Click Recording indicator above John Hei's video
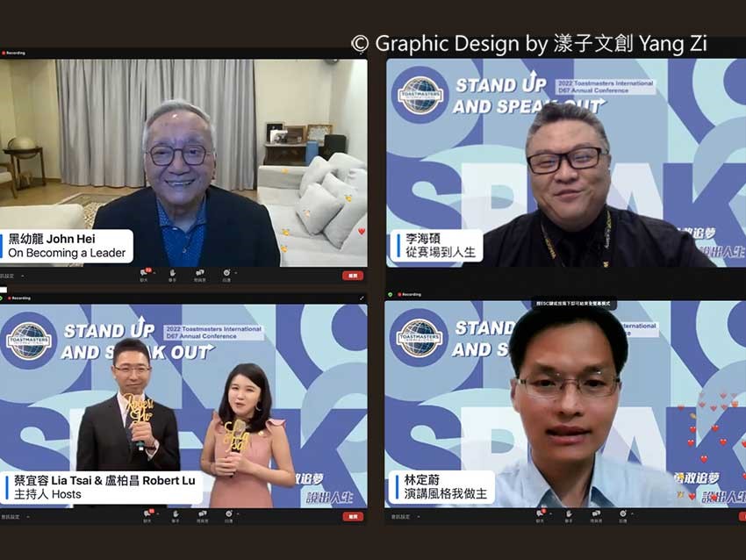Viewport: 746px width, 560px height. pos(14,53)
